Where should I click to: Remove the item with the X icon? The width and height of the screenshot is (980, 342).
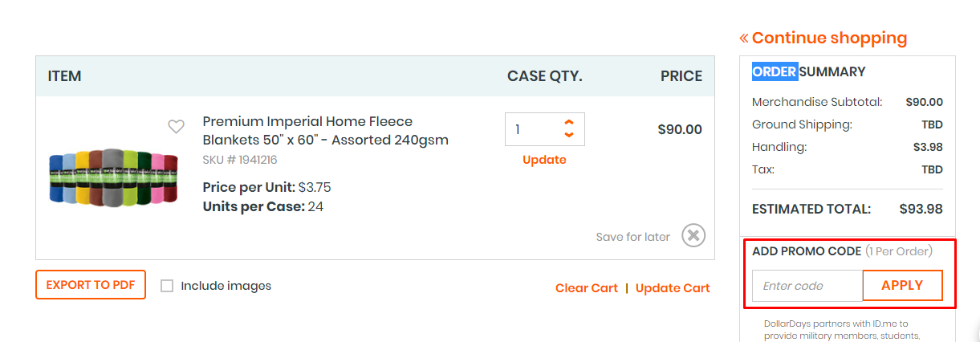(x=693, y=235)
